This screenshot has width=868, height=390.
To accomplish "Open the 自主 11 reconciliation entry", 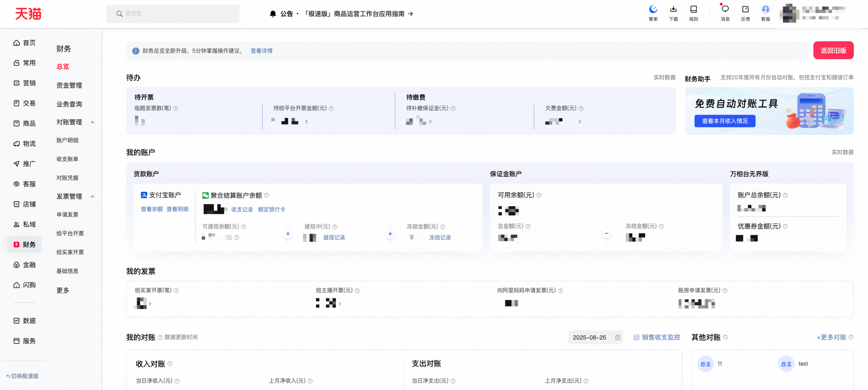I will coord(710,364).
